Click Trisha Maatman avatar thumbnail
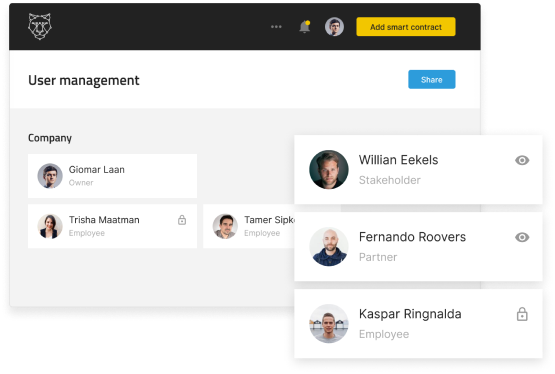This screenshot has width=555, height=374. [x=50, y=226]
